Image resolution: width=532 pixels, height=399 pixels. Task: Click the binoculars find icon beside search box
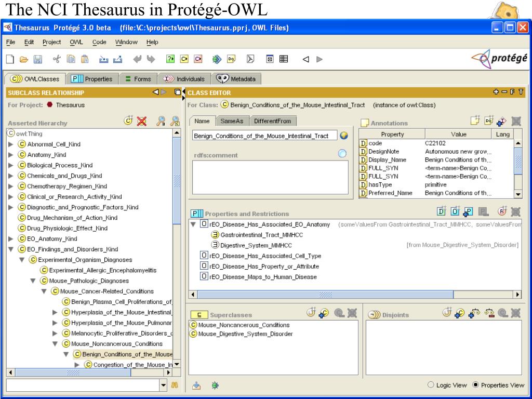click(x=175, y=385)
